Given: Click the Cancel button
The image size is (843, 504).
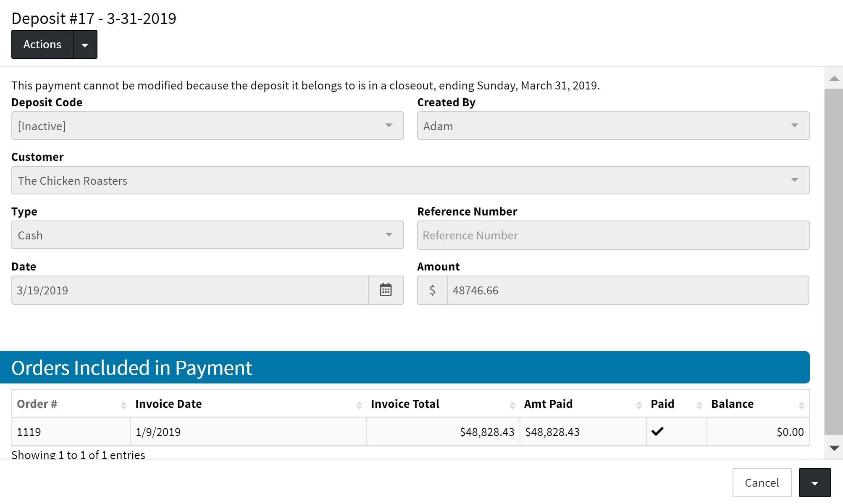Looking at the screenshot, I should (762, 483).
